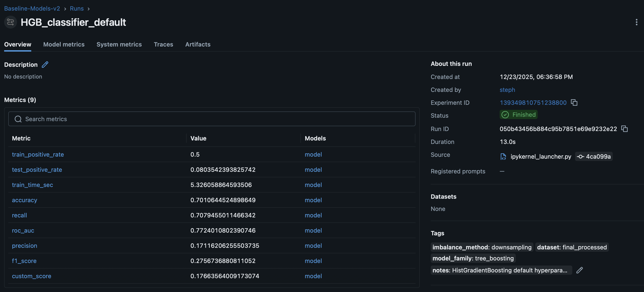Image resolution: width=644 pixels, height=292 pixels.
Task: Copy the Run ID to clipboard
Action: pyautogui.click(x=624, y=128)
